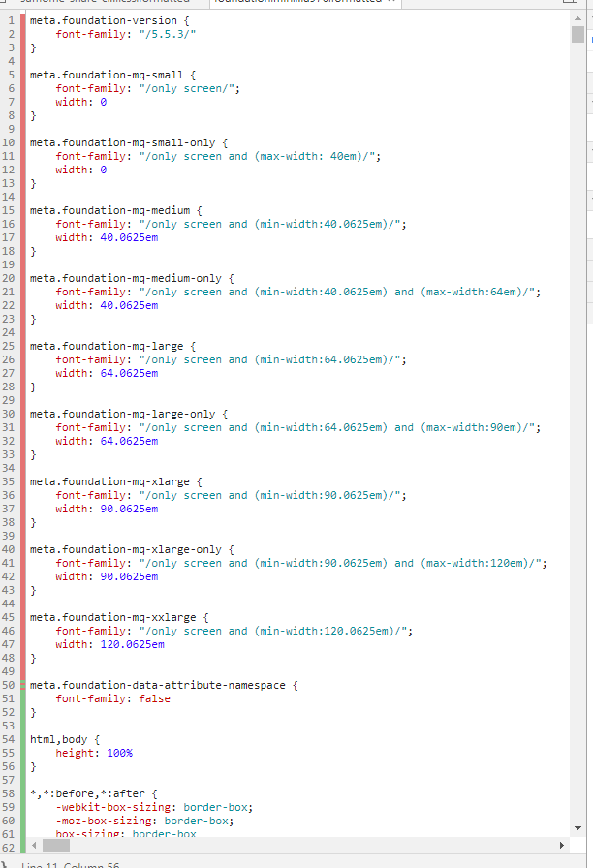Click the height 100% value
This screenshot has height=868, width=593.
119,753
